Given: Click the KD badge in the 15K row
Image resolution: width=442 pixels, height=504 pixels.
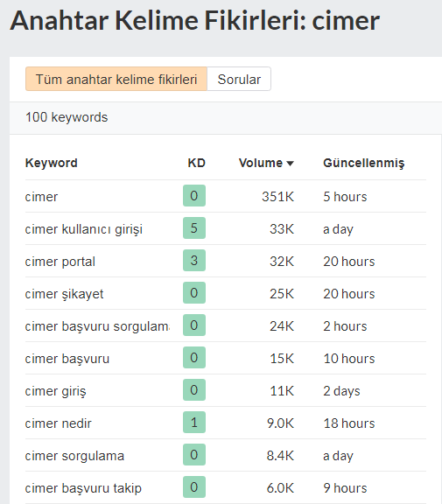Looking at the screenshot, I should (x=194, y=357).
